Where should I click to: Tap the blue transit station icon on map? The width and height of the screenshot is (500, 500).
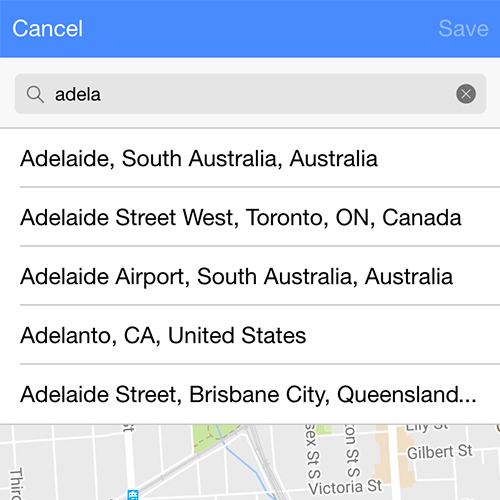[133, 495]
